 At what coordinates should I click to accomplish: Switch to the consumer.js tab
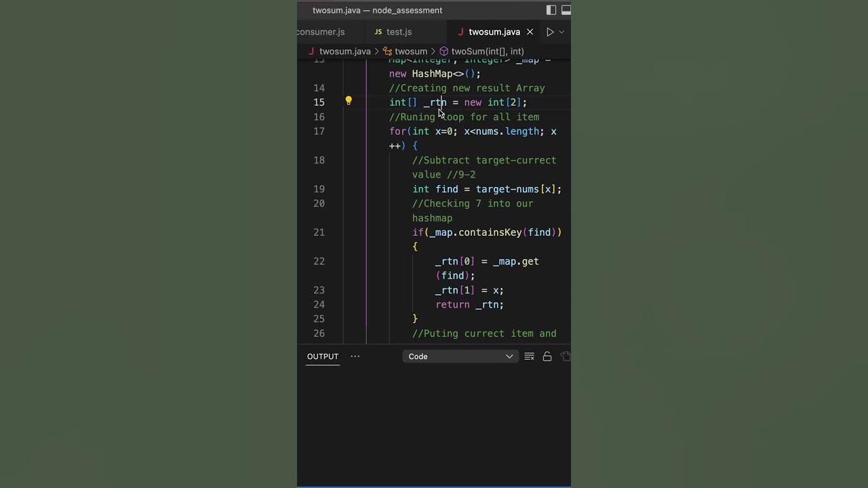coord(321,32)
